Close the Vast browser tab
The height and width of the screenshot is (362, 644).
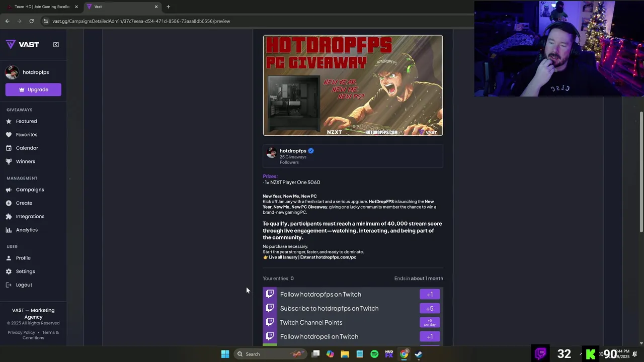click(156, 7)
